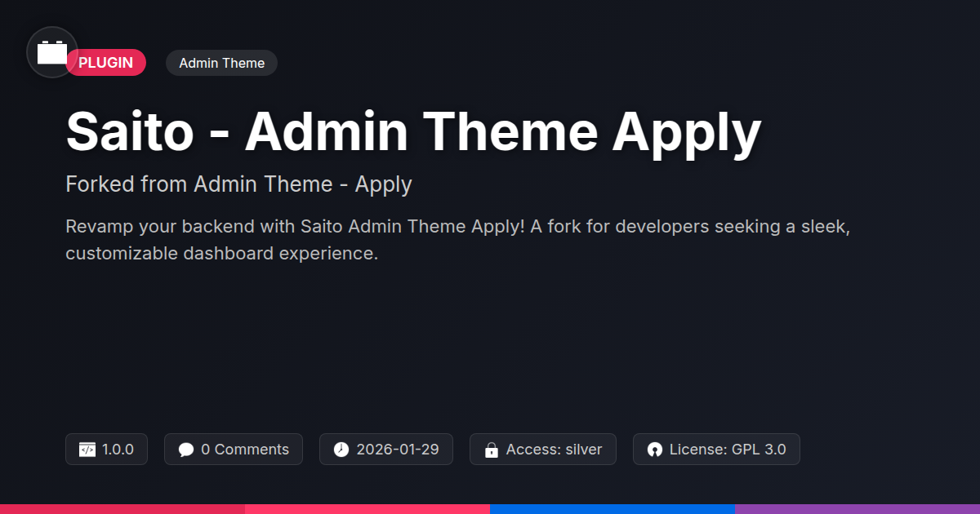
Task: Click the speech bubble comments icon
Action: point(185,450)
